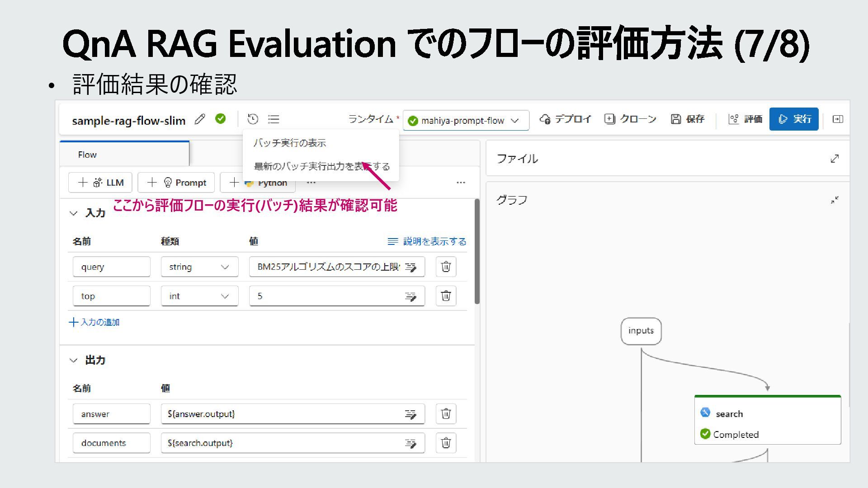Click the 入力の追加 link
Screen dimensions: 868x488
[94, 322]
